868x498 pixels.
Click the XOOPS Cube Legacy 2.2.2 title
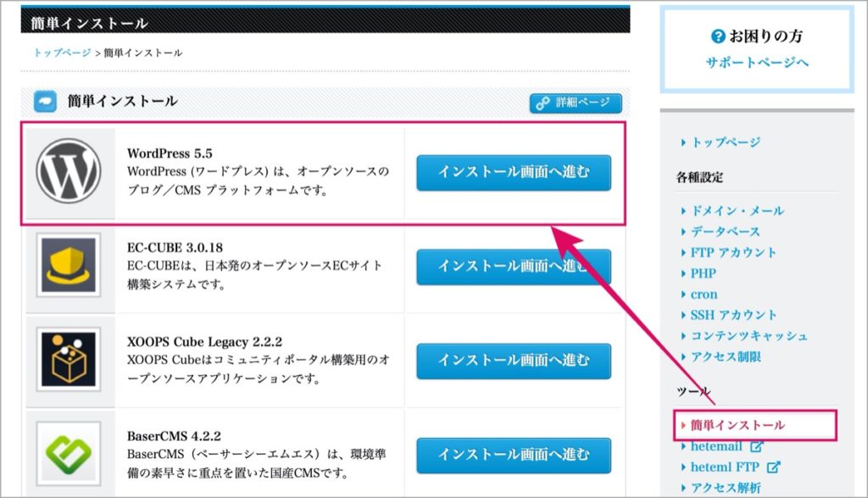(204, 341)
